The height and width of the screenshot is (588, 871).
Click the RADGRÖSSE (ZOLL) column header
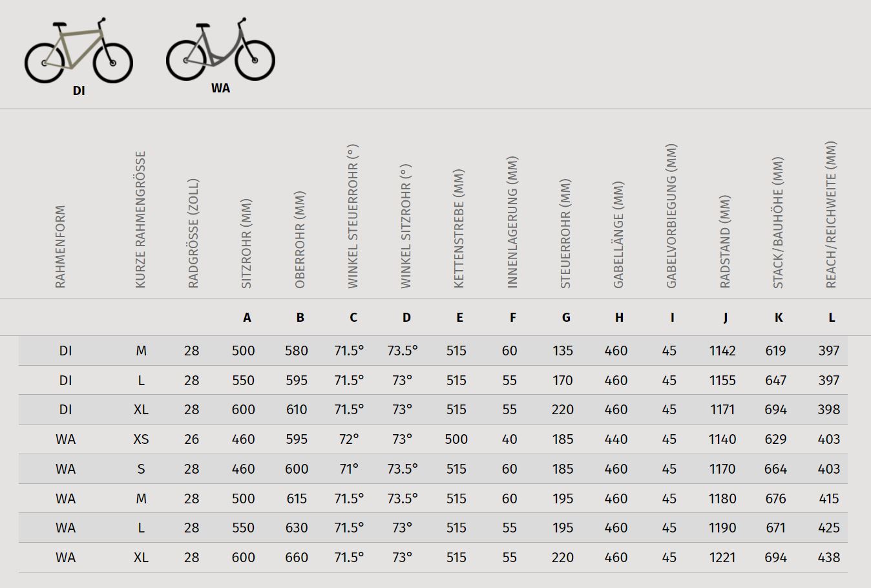[x=193, y=233]
